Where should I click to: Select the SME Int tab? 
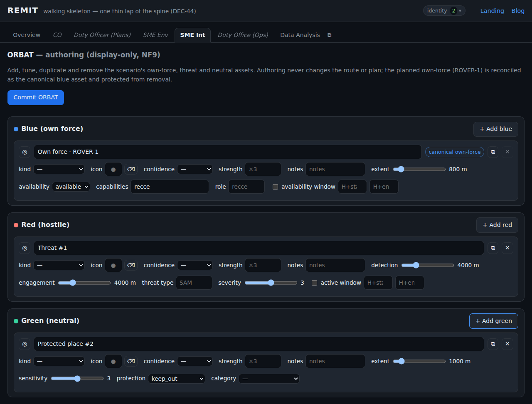coord(192,35)
